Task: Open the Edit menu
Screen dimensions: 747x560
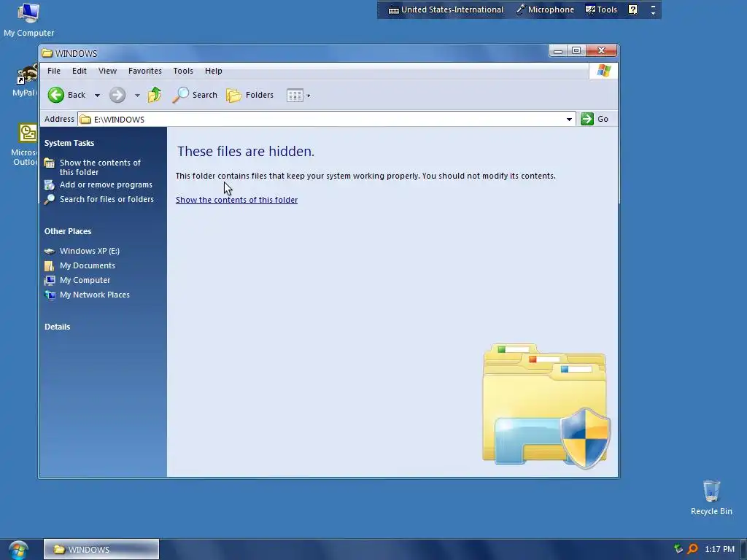Action: (79, 71)
